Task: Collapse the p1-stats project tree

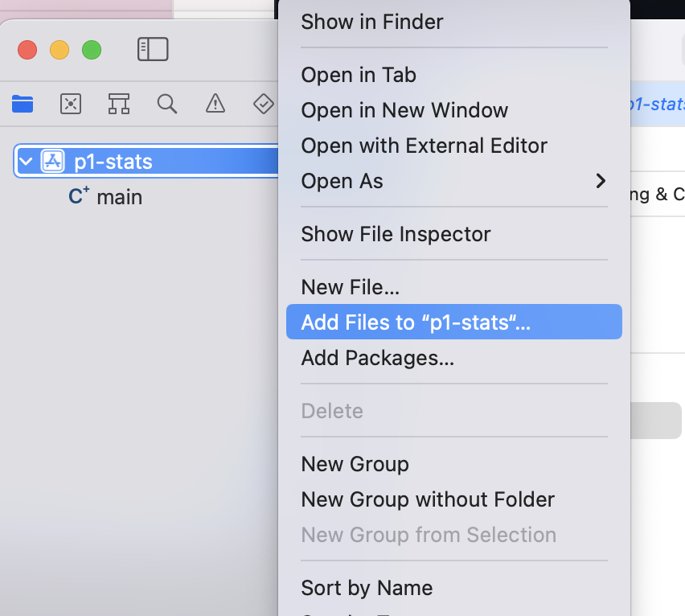Action: point(26,162)
